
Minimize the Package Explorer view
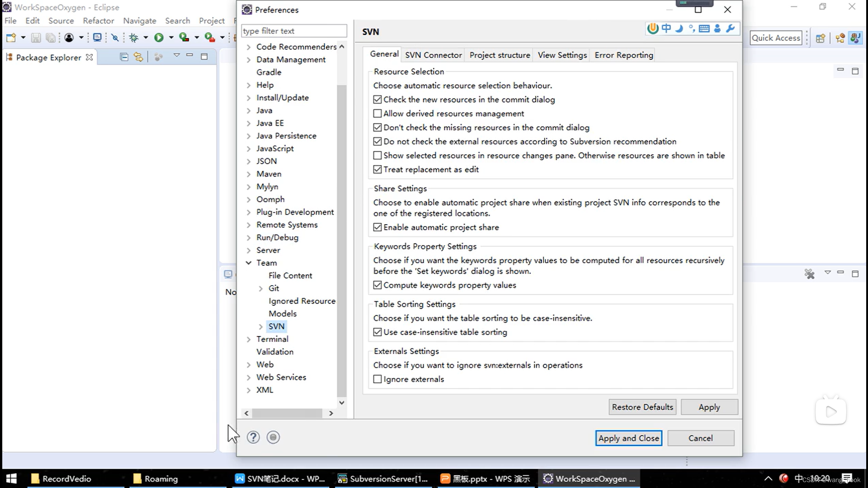[190, 56]
